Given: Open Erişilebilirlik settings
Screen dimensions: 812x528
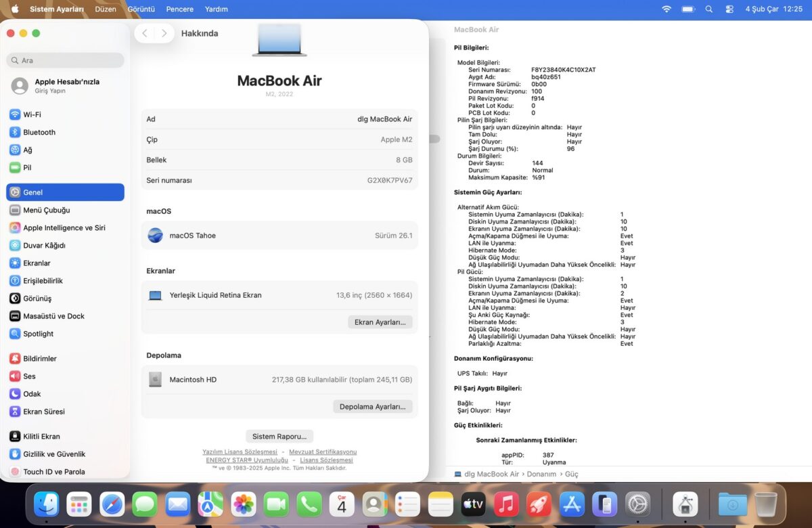Looking at the screenshot, I should tap(65, 280).
